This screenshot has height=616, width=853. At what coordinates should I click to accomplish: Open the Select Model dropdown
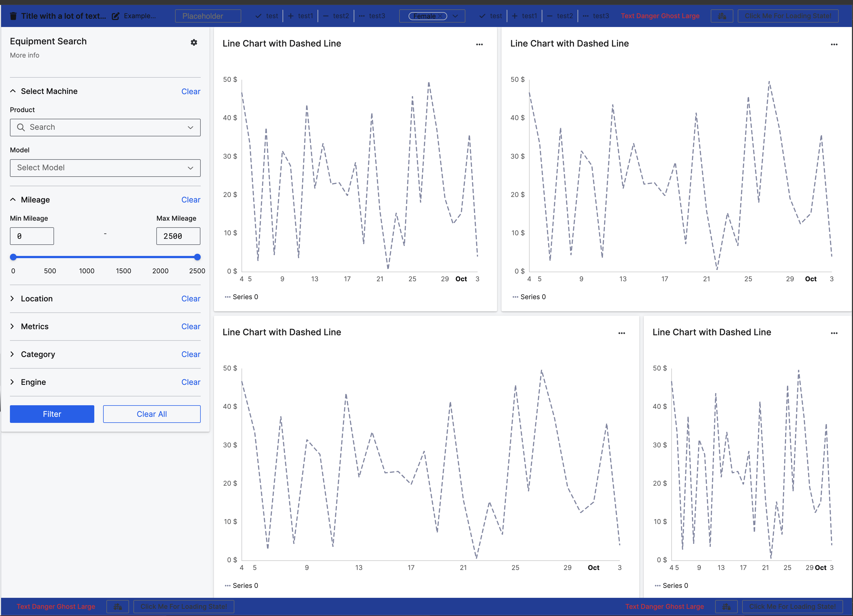[105, 167]
